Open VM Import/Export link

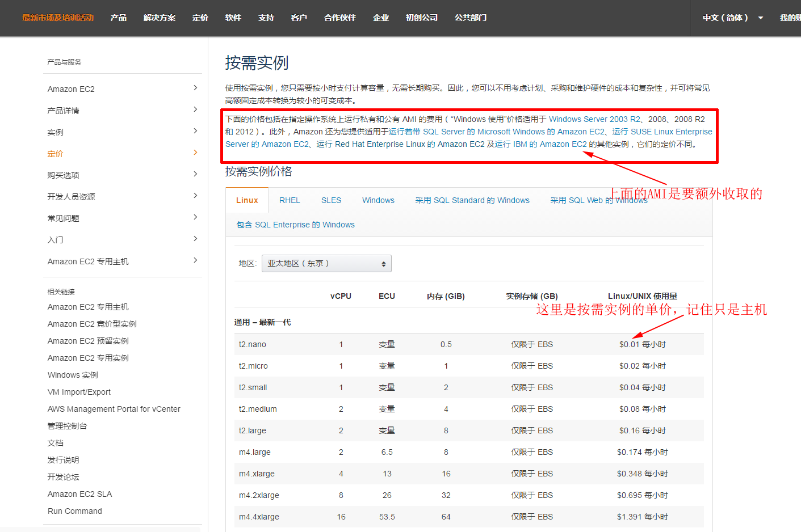pyautogui.click(x=79, y=392)
